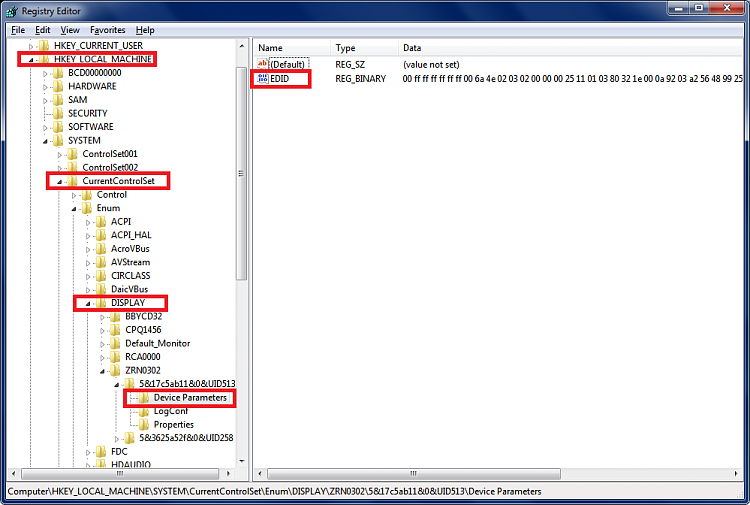Click the tree pane vertical scrollbar thumb
This screenshot has width=750, height=505.
242,173
